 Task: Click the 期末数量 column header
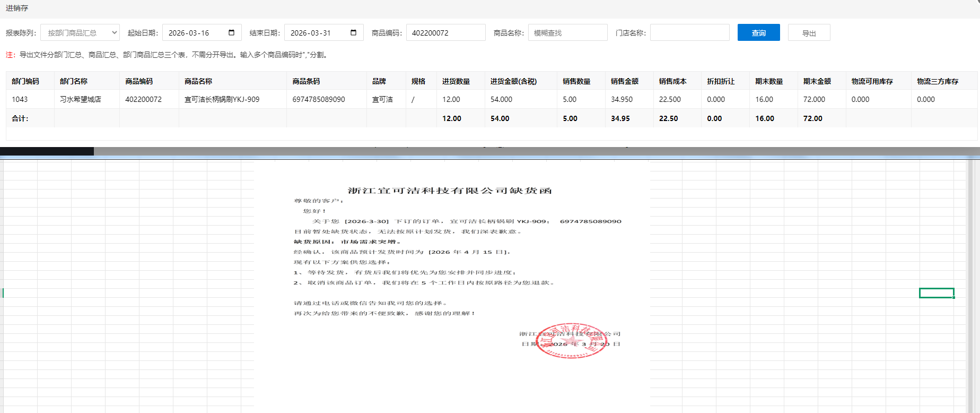(x=769, y=81)
